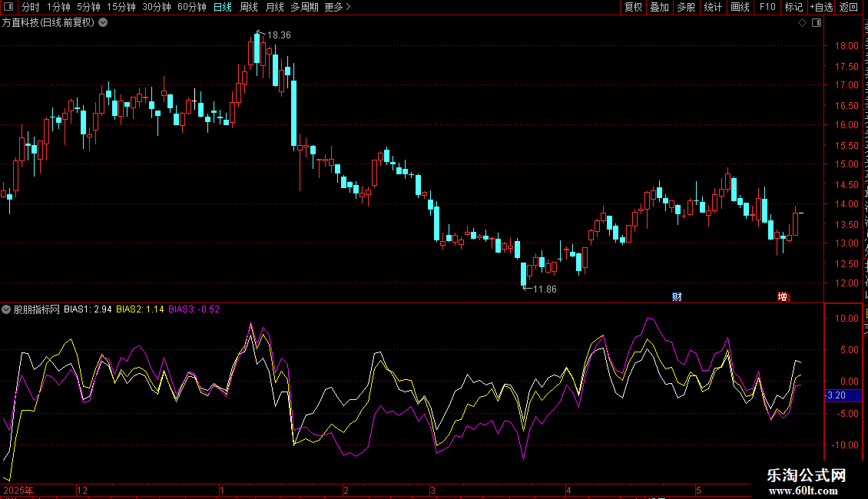Click the 方直科技(日线.前复权) chart title
This screenshot has height=499, width=868.
point(48,23)
